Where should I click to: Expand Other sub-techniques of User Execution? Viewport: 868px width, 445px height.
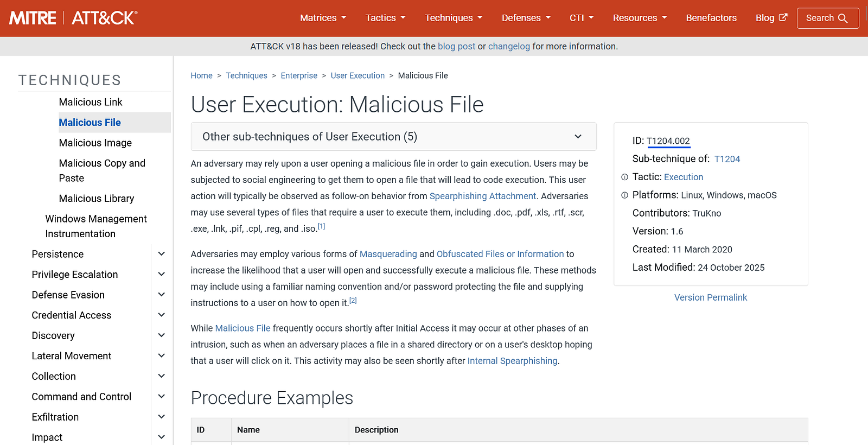tap(394, 137)
